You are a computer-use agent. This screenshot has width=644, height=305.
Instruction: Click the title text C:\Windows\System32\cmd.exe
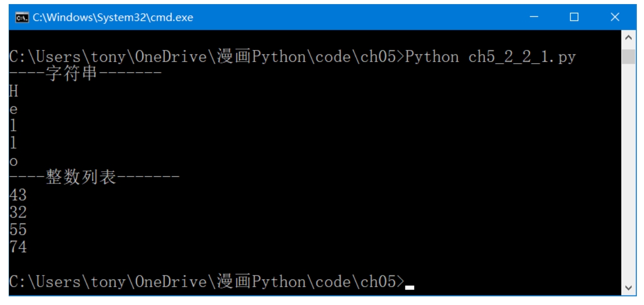113,17
